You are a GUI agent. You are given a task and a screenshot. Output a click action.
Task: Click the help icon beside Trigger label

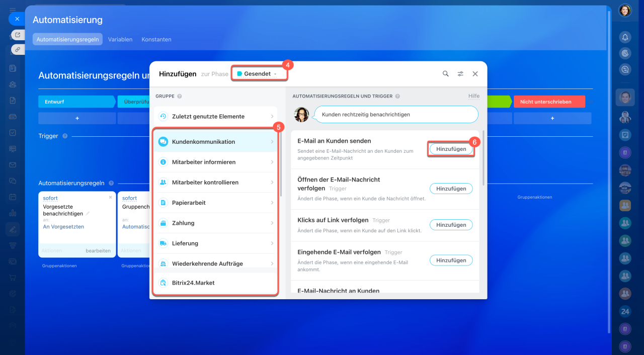[65, 136]
